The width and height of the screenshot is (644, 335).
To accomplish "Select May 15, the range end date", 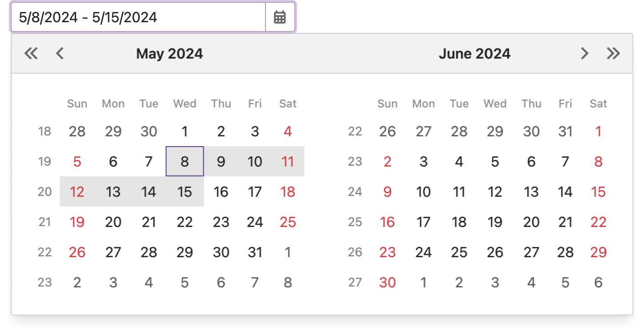I will (184, 192).
